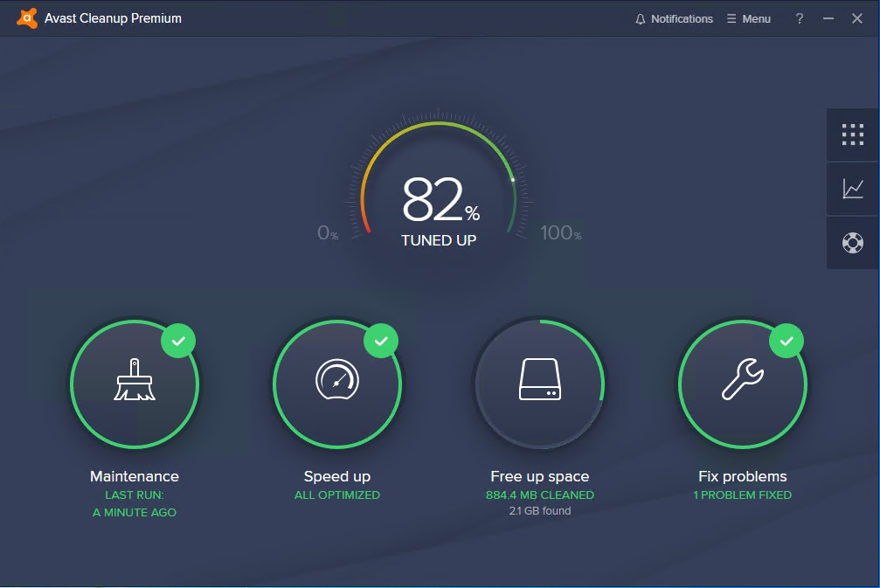
Task: Click the 'ALL OPTIMIZED' status text
Action: pyautogui.click(x=336, y=495)
